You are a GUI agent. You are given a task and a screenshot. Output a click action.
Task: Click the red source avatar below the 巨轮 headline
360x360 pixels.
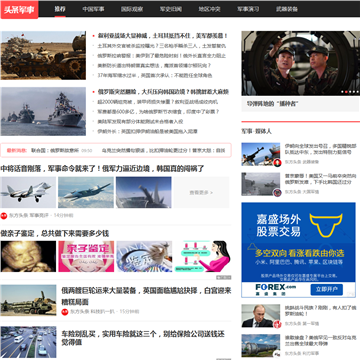point(65,312)
